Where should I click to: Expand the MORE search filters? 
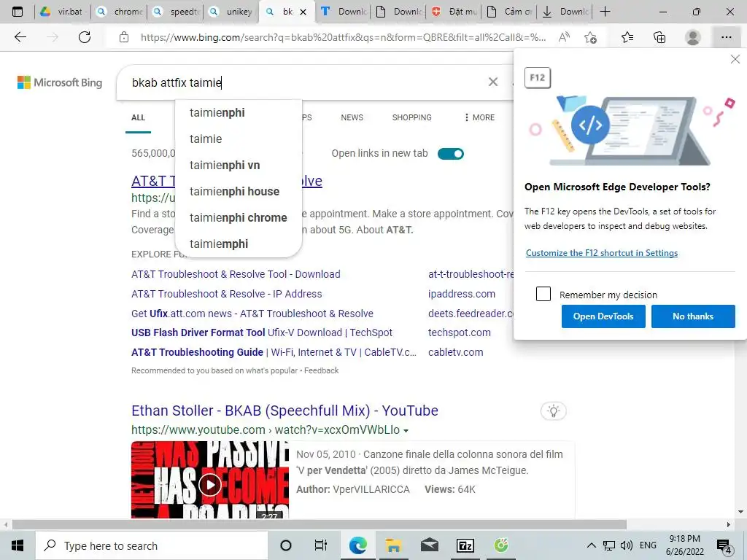(x=479, y=117)
